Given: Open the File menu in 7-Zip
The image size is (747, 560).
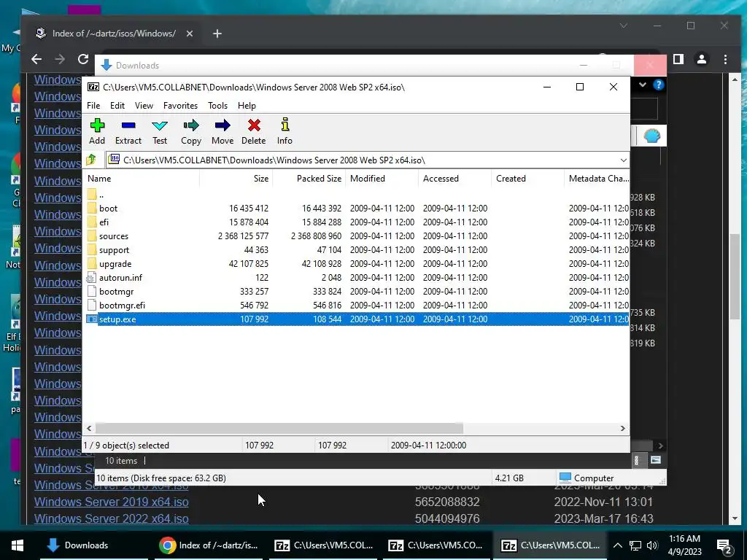Looking at the screenshot, I should 93,106.
